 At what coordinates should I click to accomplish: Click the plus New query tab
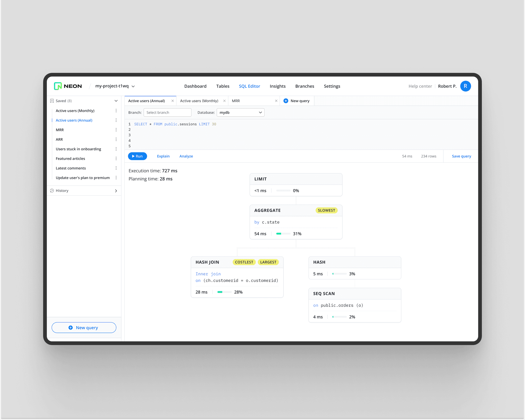(297, 101)
